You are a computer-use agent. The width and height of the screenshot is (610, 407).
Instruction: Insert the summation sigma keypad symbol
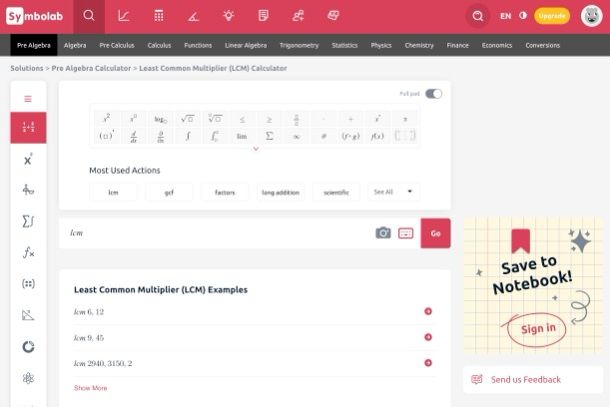[269, 136]
